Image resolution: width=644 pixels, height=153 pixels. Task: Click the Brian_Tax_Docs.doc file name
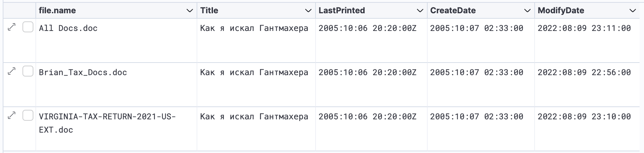[x=83, y=72]
